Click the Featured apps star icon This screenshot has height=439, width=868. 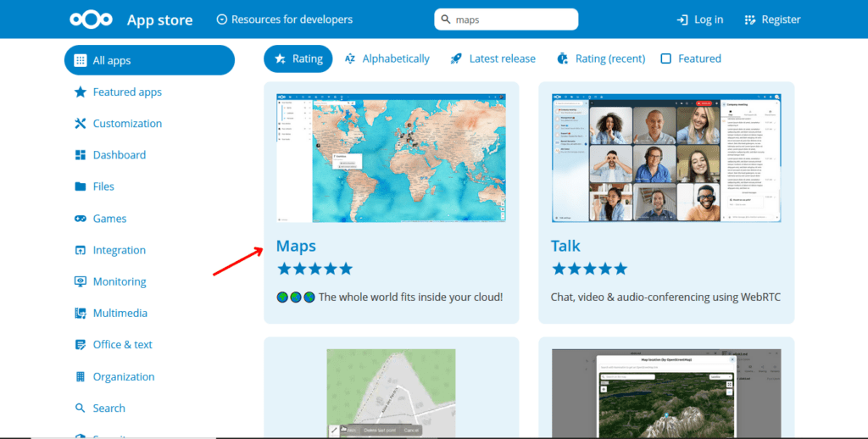coord(81,92)
